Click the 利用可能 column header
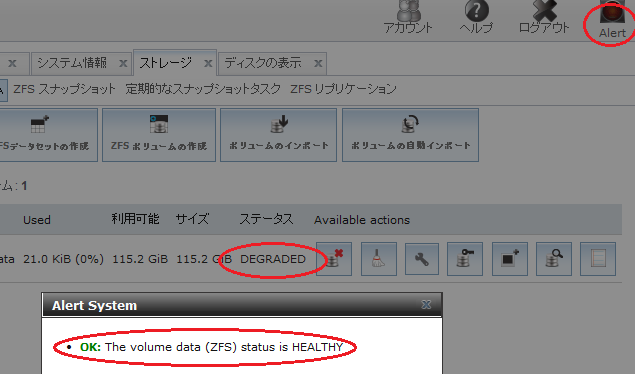Viewport: 635px width, 374px height. point(135,219)
